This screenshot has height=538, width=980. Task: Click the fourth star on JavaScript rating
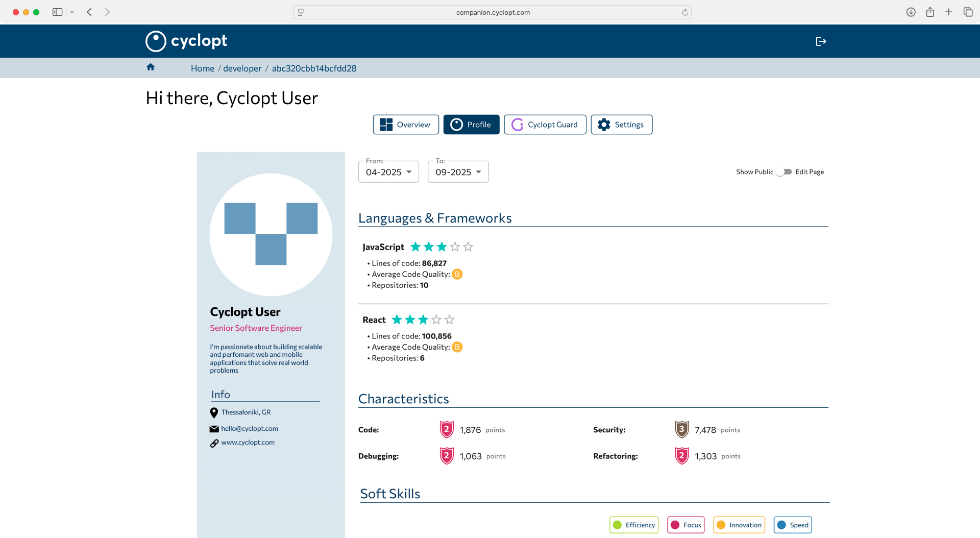(x=455, y=247)
